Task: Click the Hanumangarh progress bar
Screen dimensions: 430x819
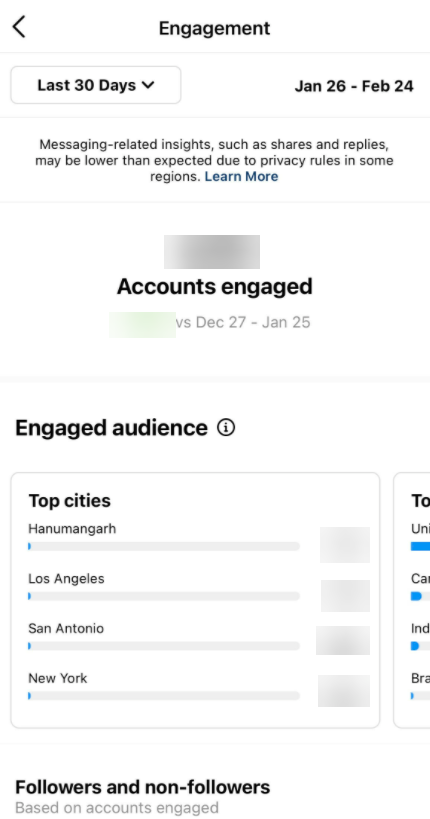Action: point(164,546)
